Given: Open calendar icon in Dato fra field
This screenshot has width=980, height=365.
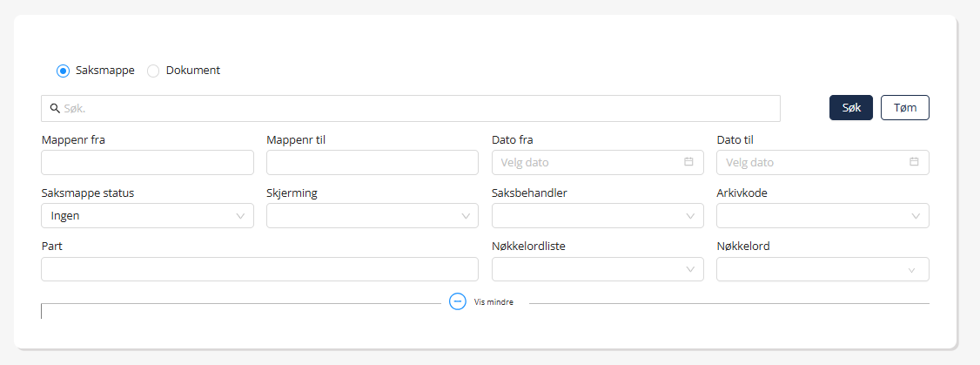Looking at the screenshot, I should click(x=688, y=162).
